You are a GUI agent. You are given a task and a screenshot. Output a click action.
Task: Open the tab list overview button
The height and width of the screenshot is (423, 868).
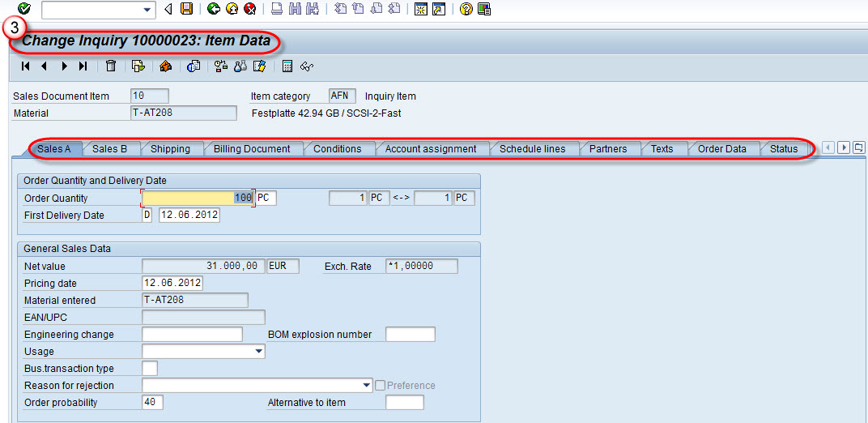(858, 147)
